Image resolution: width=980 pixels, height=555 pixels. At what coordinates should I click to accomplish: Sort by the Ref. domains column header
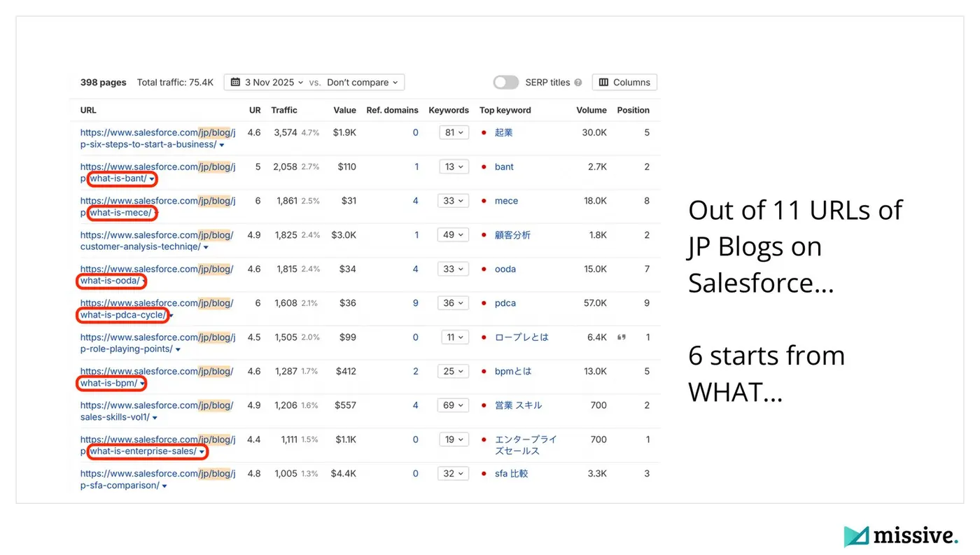pos(392,110)
